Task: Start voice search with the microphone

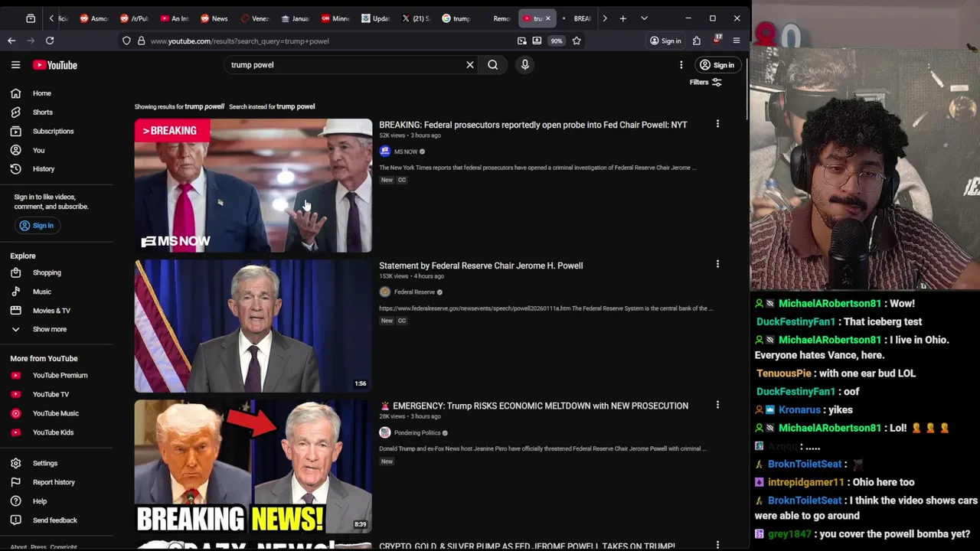Action: click(525, 65)
